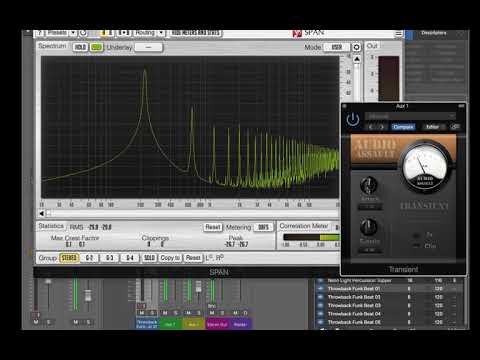Go to previous preset in Transient plugin

[x=370, y=127]
